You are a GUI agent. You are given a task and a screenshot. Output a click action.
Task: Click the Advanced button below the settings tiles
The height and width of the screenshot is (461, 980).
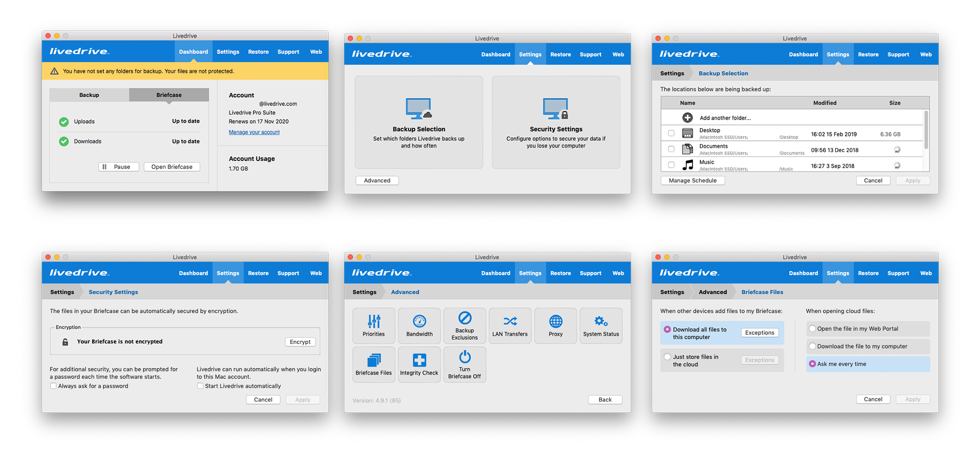[x=377, y=180]
